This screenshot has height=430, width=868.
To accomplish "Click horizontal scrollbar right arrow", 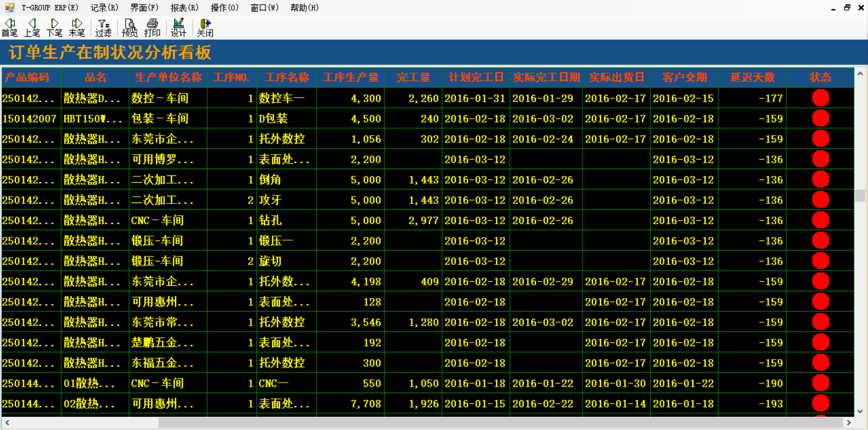I will tap(849, 422).
